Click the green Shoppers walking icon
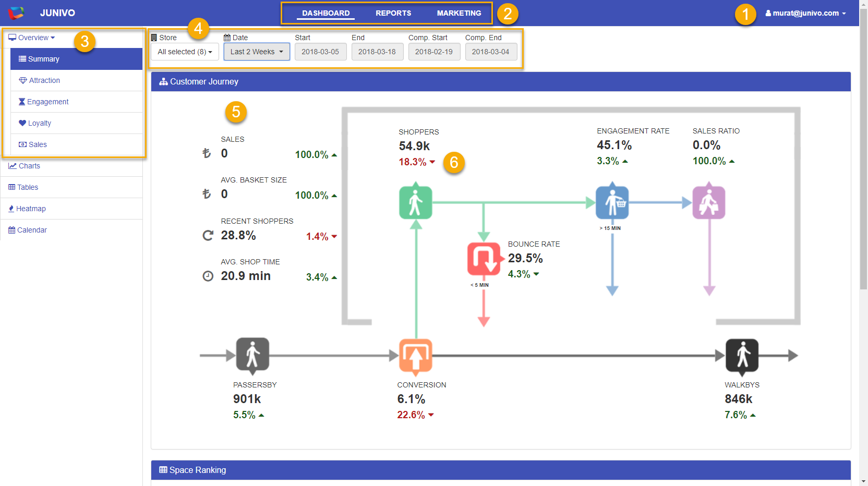Viewport: 868px width, 486px height. (x=415, y=202)
